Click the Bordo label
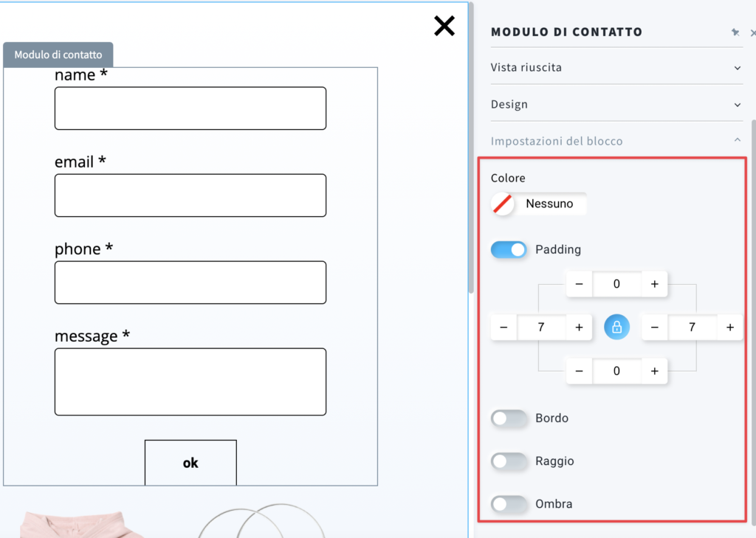This screenshot has width=756, height=538. tap(552, 418)
